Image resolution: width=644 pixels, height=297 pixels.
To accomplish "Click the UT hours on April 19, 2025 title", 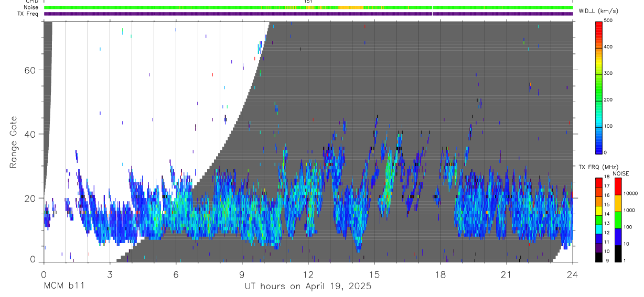I will pyautogui.click(x=308, y=287).
